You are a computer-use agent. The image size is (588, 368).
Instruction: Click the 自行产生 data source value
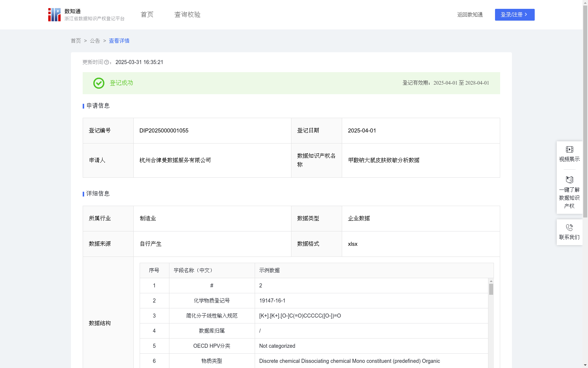[151, 244]
